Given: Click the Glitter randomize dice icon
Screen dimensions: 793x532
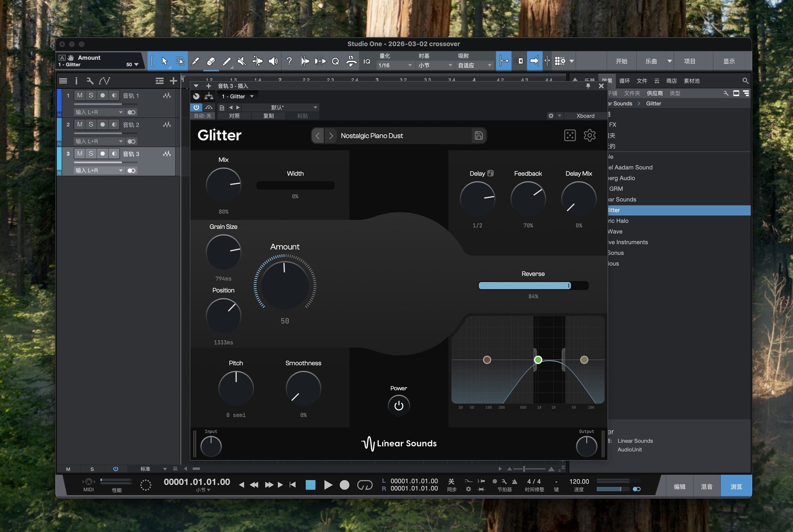Looking at the screenshot, I should (x=570, y=135).
